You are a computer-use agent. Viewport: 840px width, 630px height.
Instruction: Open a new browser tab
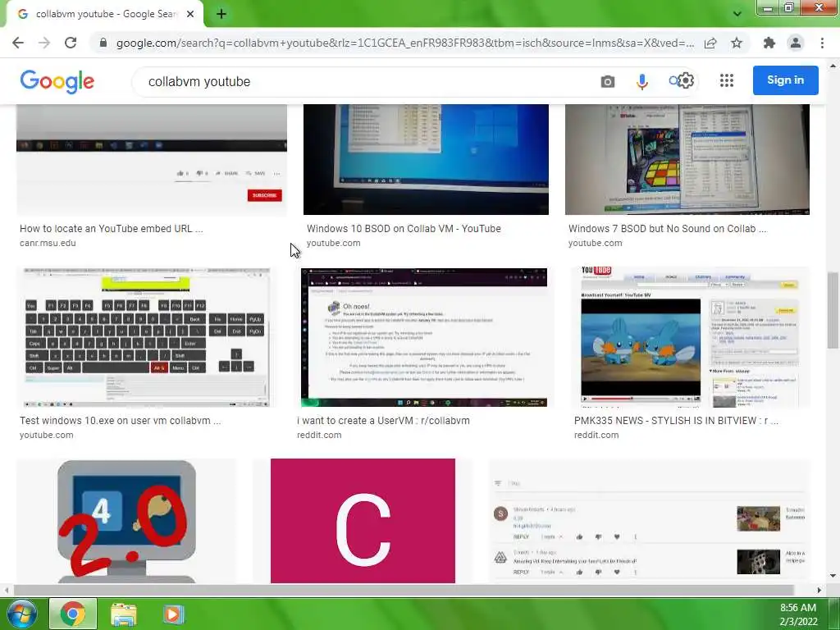tap(221, 14)
